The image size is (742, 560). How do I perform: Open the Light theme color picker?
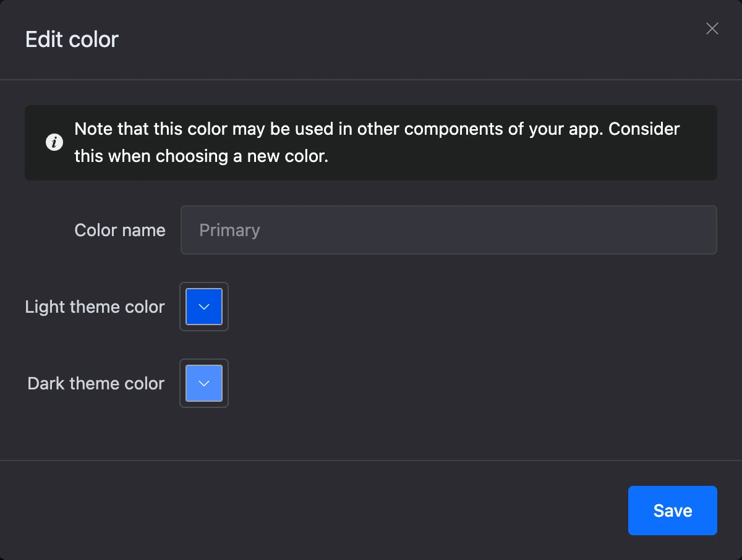point(204,307)
